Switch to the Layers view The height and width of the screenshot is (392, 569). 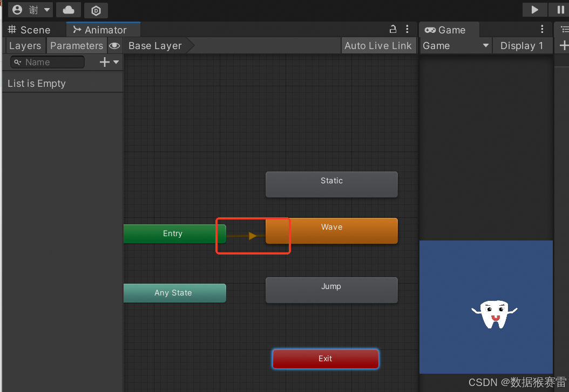25,45
